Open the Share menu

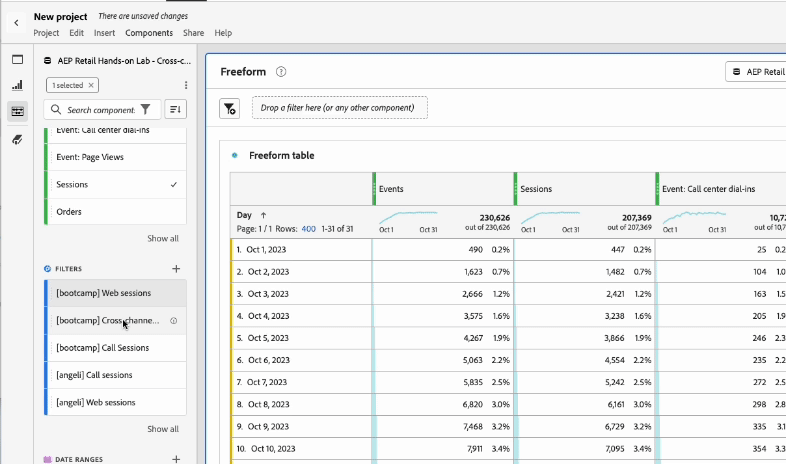click(193, 33)
